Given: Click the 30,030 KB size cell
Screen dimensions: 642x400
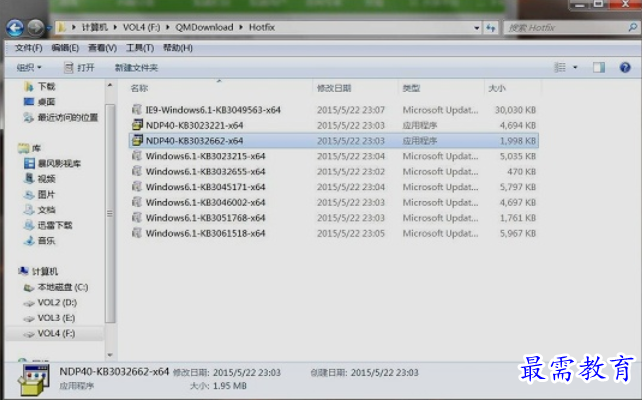Looking at the screenshot, I should pos(515,110).
